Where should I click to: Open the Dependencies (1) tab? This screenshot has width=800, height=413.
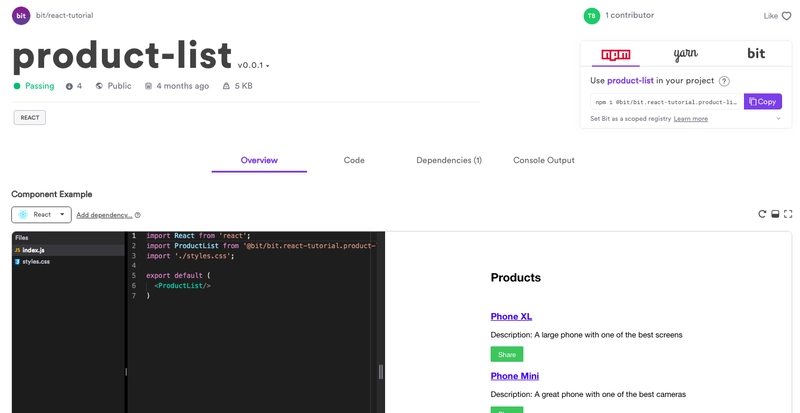tap(449, 160)
